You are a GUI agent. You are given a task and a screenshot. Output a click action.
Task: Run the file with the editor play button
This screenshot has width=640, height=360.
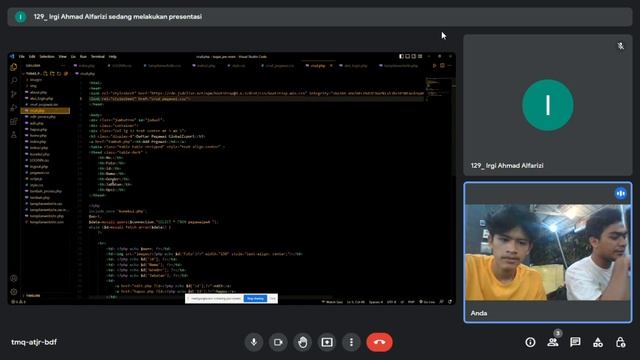click(434, 66)
